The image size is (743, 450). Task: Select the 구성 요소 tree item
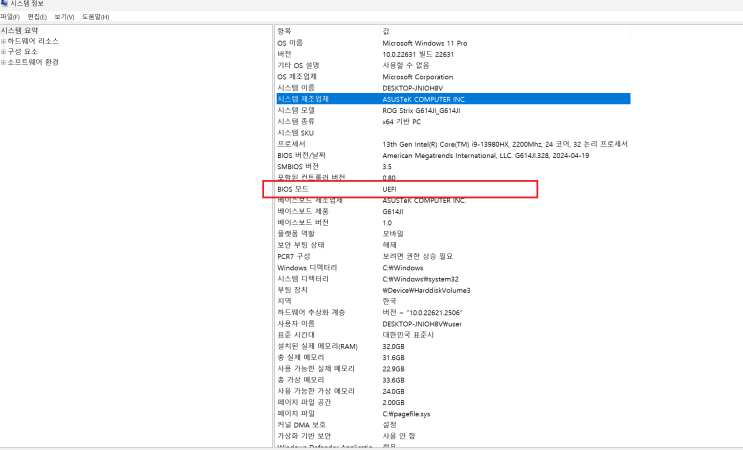(22, 52)
